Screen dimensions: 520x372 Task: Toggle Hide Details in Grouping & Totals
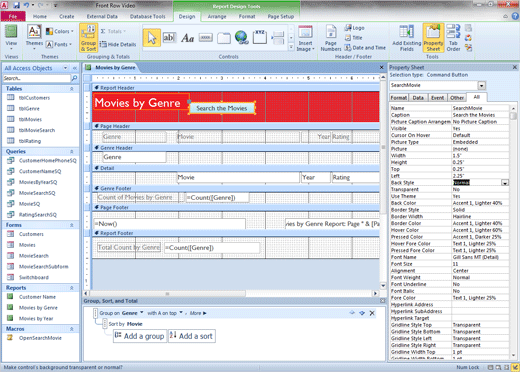(118, 44)
